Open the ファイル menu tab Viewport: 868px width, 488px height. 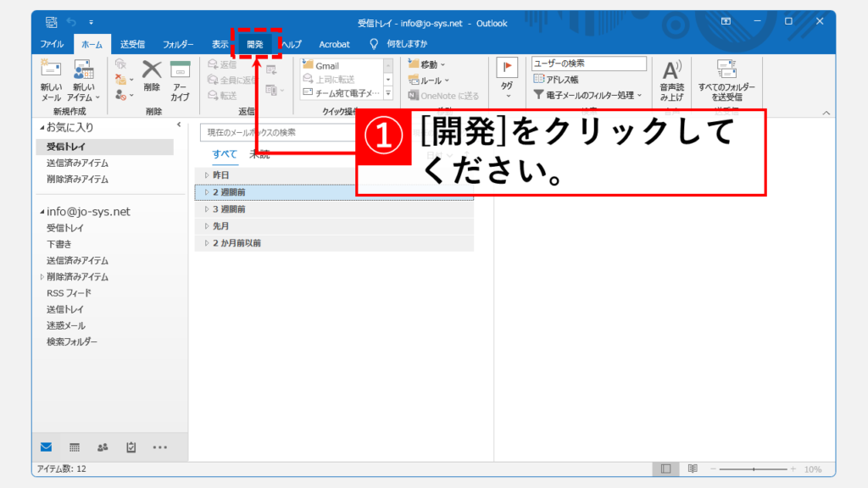pyautogui.click(x=53, y=44)
